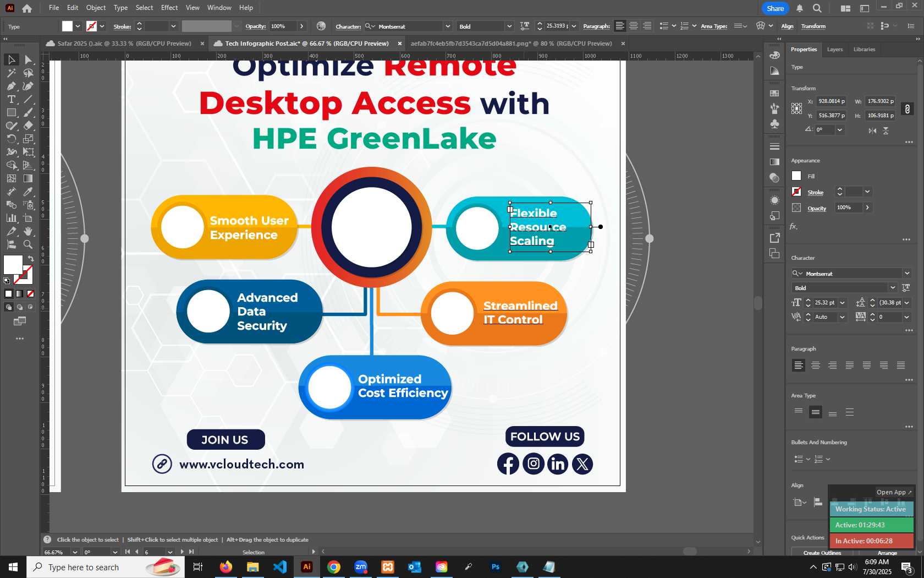Choose the Paintbrush tool
The width and height of the screenshot is (924, 578).
pos(28,112)
